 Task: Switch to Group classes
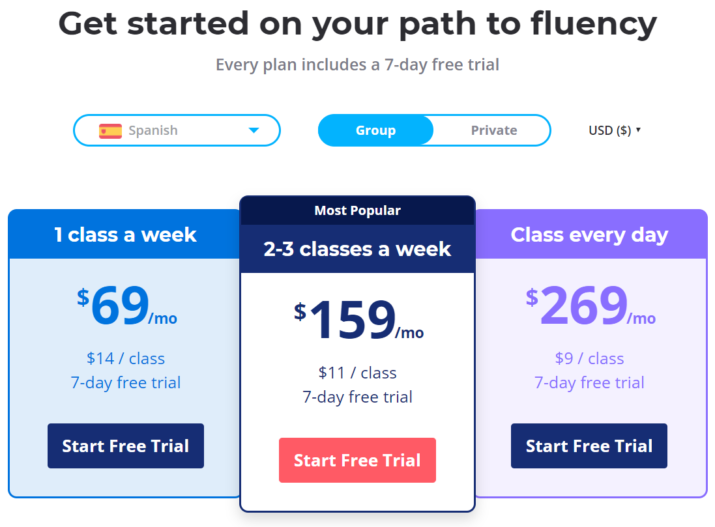[376, 130]
